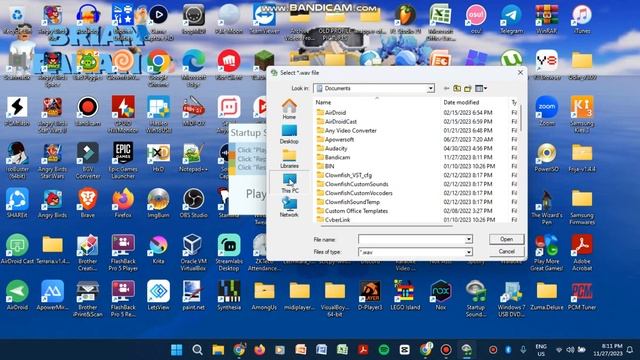
Task: Select the Synthesia desktop icon
Action: tap(229, 295)
